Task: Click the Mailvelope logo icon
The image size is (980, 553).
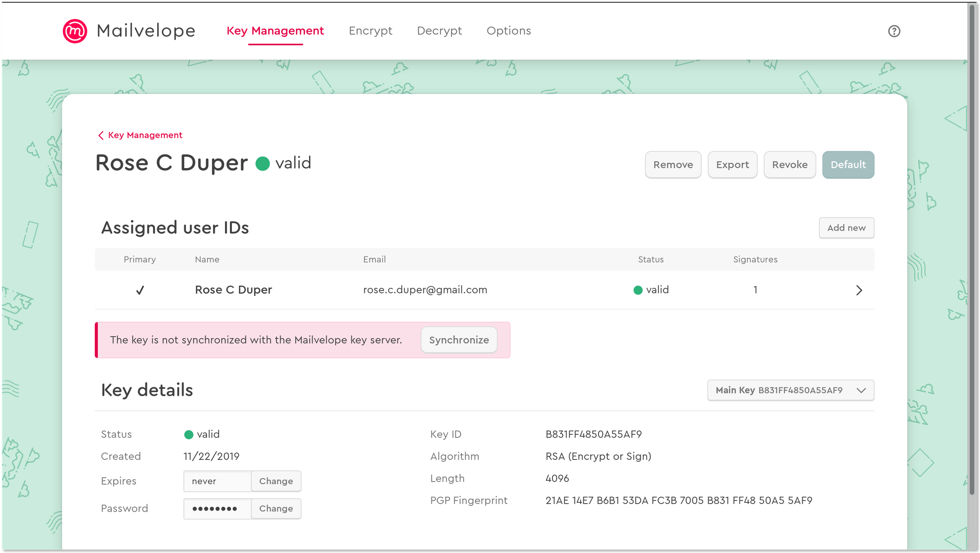Action: [x=75, y=31]
